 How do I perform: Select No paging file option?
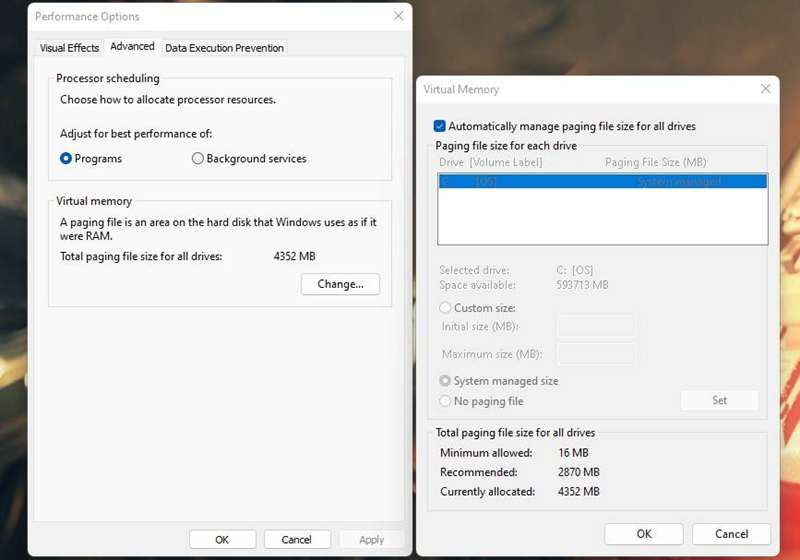tap(445, 401)
